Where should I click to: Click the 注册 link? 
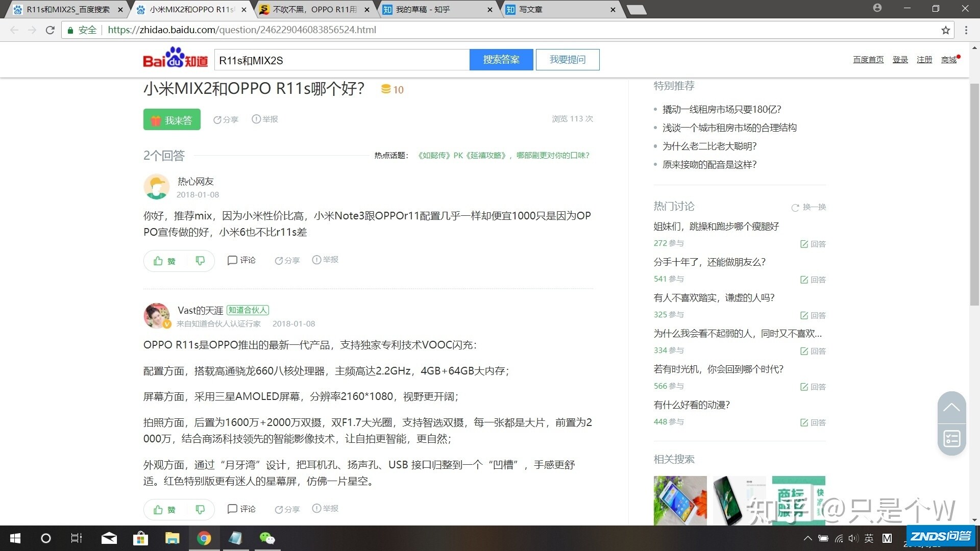tap(924, 60)
